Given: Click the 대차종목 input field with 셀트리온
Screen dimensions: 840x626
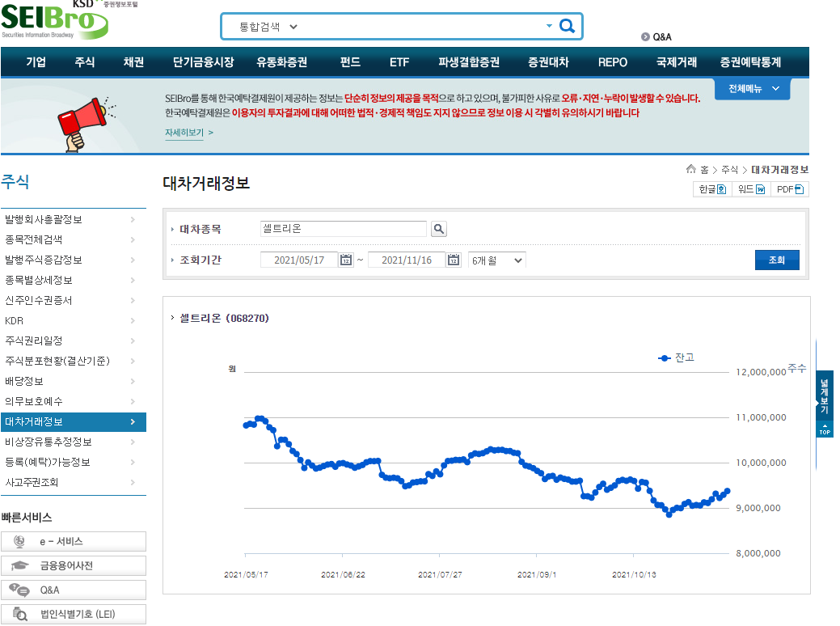Looking at the screenshot, I should click(344, 229).
